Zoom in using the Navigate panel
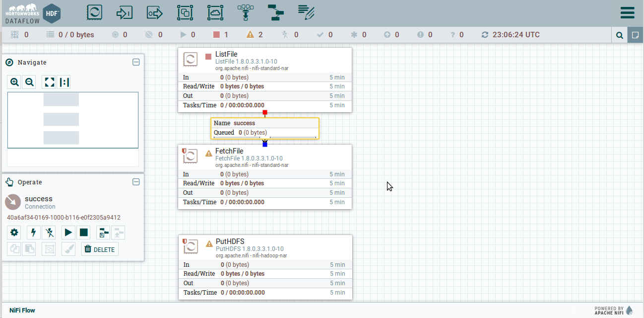 pyautogui.click(x=14, y=82)
